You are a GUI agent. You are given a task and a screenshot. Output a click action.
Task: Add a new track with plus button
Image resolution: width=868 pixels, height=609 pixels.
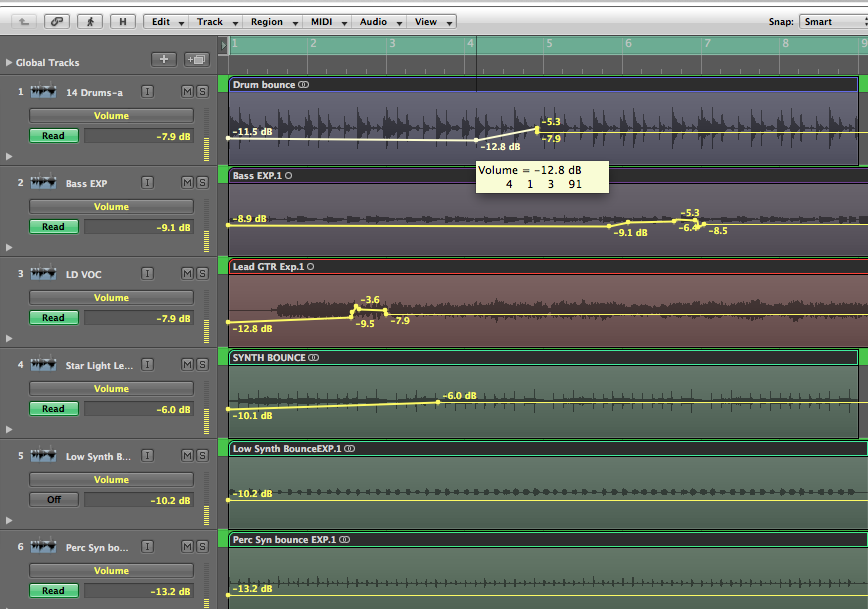[164, 59]
